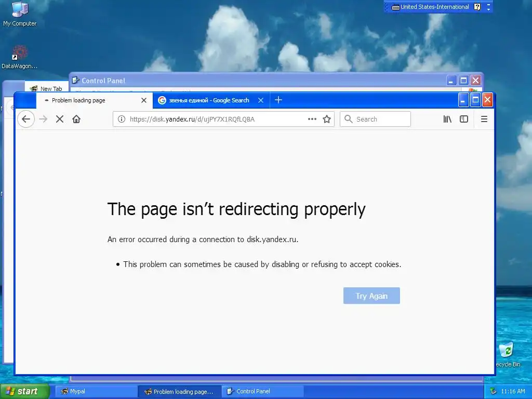Bring Control Panel window to front via title bar
The width and height of the screenshot is (532, 399).
pyautogui.click(x=258, y=81)
